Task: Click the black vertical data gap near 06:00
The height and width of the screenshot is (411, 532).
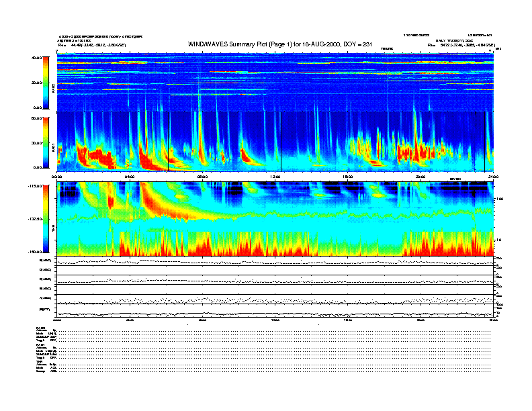Action: pyautogui.click(x=169, y=142)
